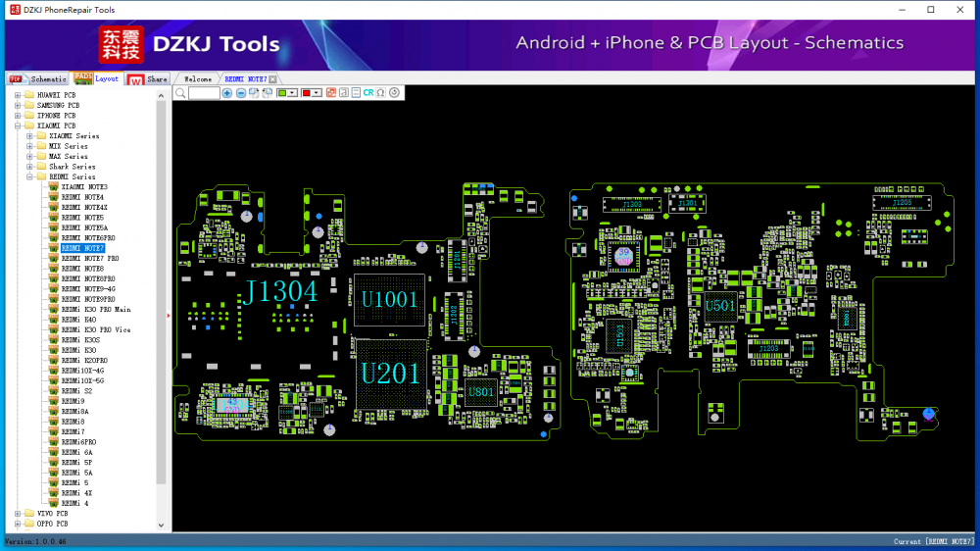Select REDMi K40 layout file
Screen dimensions: 980x551
pos(78,320)
